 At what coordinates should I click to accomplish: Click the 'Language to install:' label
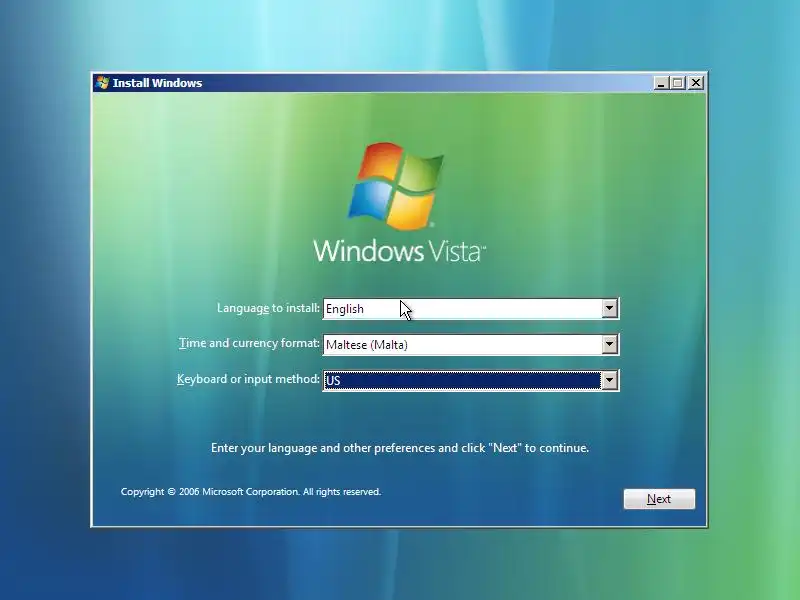[x=268, y=308]
